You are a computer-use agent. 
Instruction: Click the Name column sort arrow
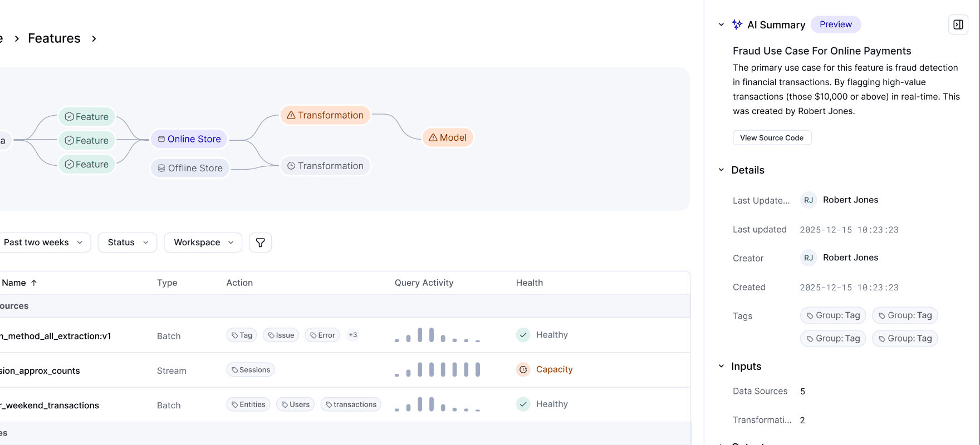coord(34,283)
